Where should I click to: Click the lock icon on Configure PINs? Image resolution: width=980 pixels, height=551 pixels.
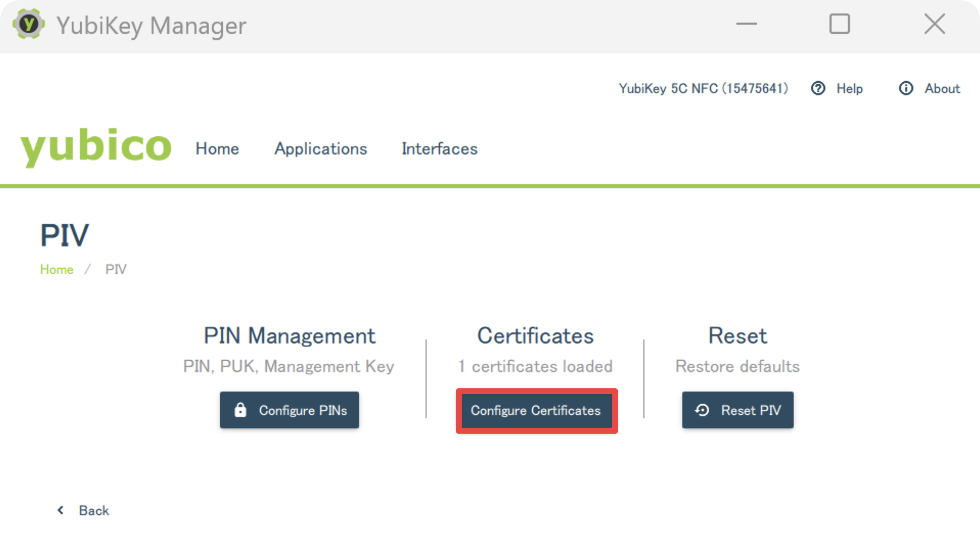[x=240, y=410]
